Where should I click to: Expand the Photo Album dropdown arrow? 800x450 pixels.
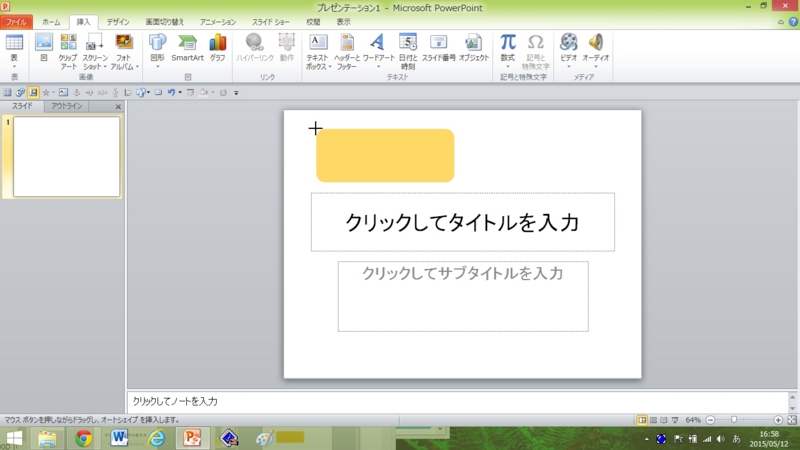tap(137, 67)
